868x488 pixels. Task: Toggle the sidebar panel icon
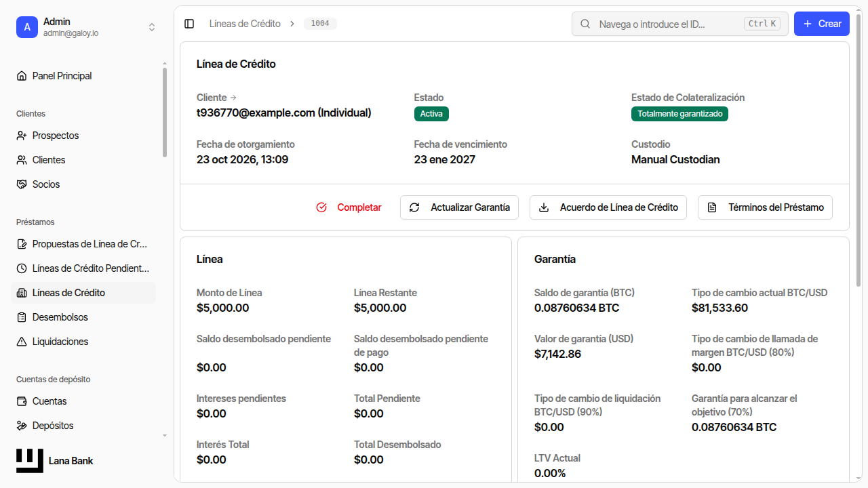(x=189, y=24)
